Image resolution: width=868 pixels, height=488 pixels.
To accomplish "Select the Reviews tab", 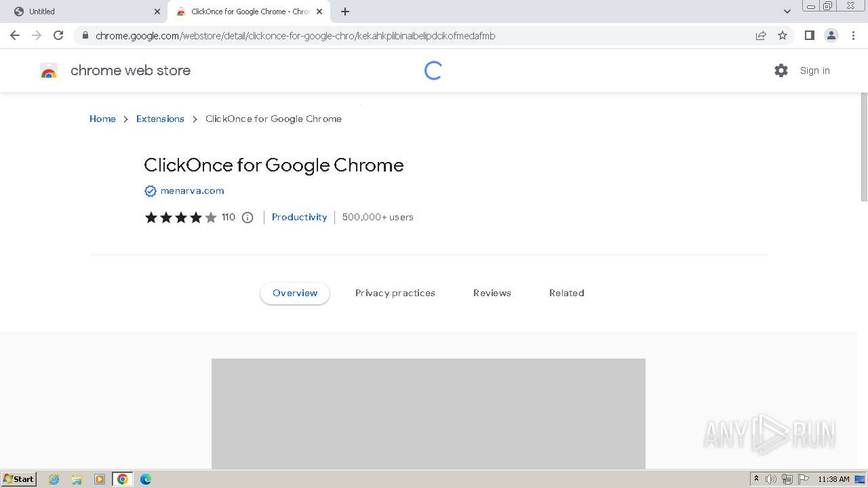I will (x=492, y=293).
